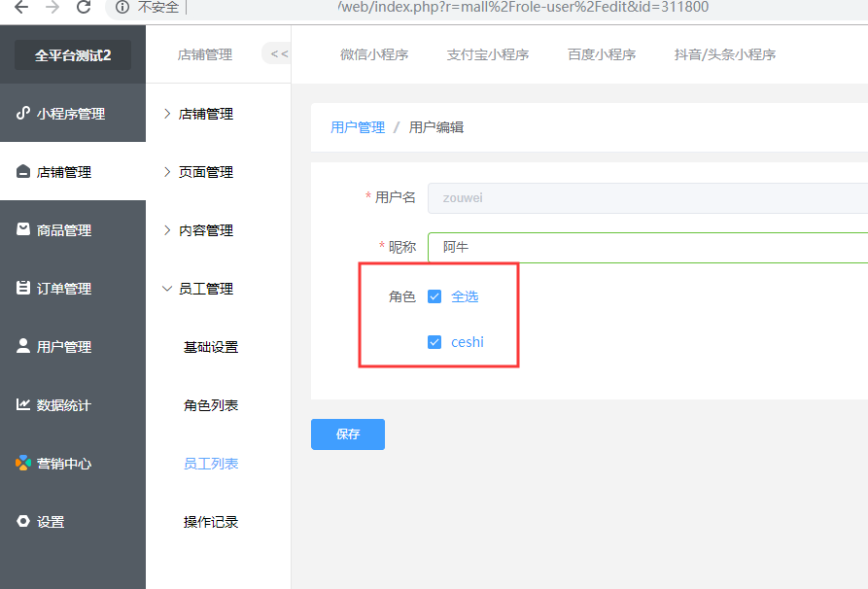
Task: Click the 订单管理 icon
Action: 22,288
